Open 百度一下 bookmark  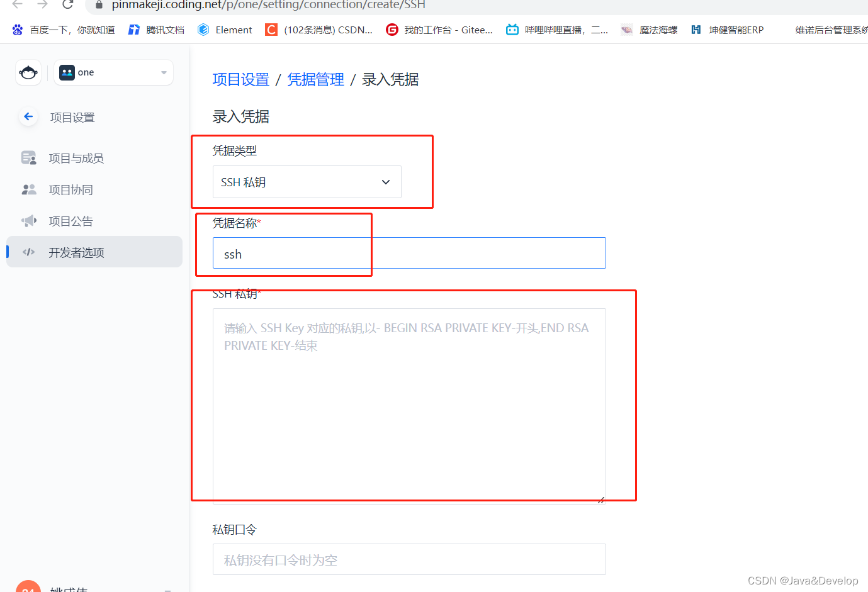[x=64, y=30]
